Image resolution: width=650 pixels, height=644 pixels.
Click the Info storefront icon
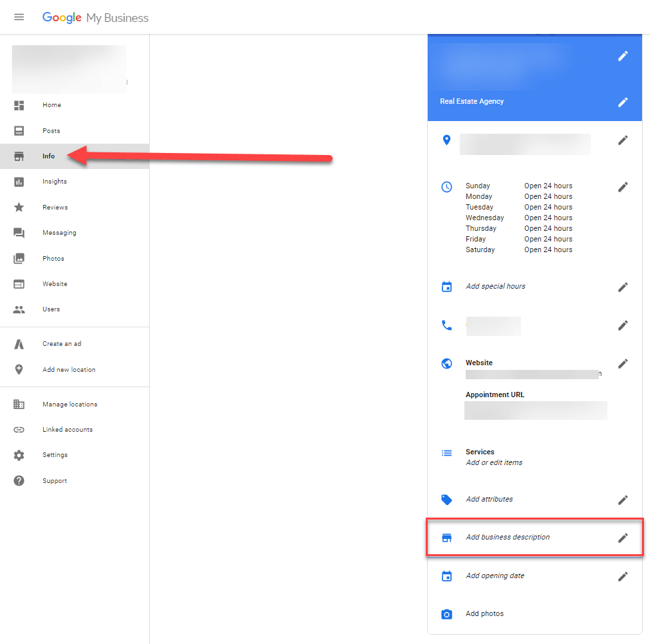(19, 156)
